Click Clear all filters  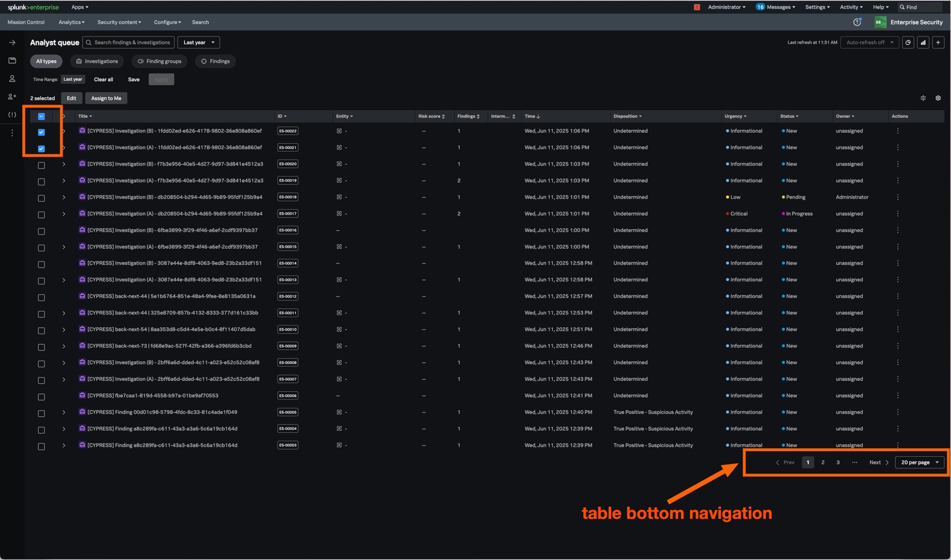click(103, 79)
